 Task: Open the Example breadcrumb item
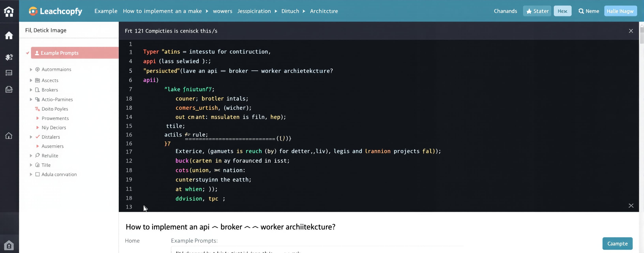106,11
